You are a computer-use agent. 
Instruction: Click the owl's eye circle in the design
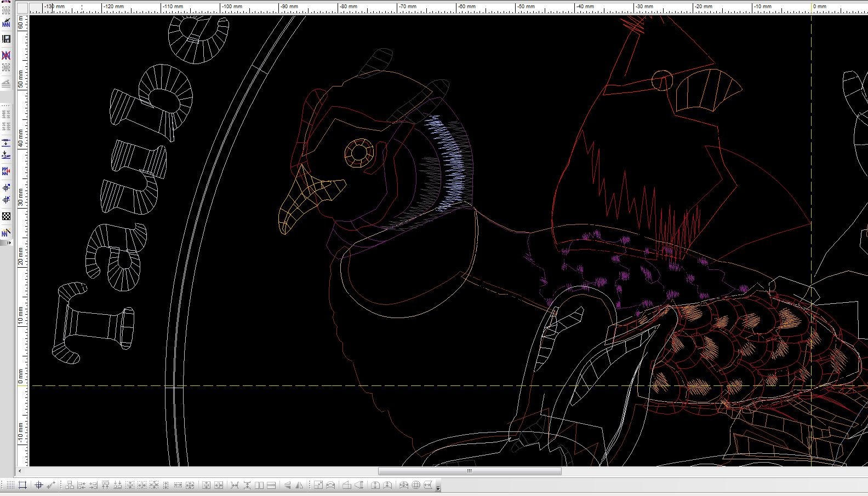point(359,152)
